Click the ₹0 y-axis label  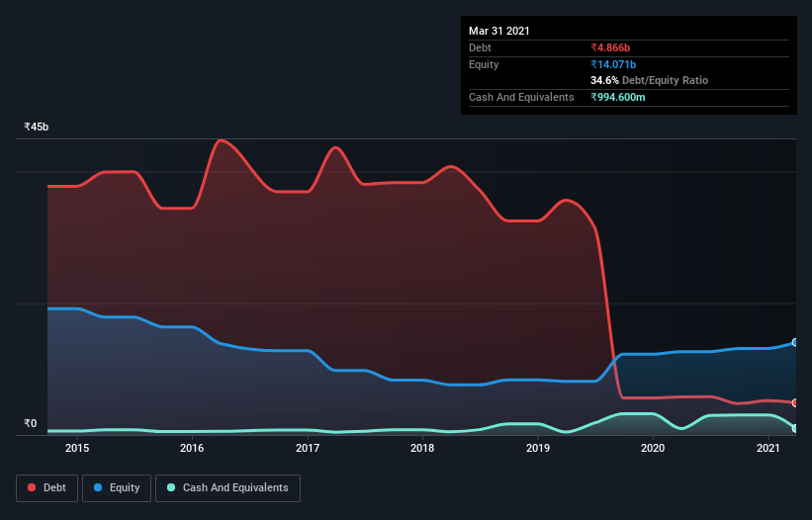(31, 423)
